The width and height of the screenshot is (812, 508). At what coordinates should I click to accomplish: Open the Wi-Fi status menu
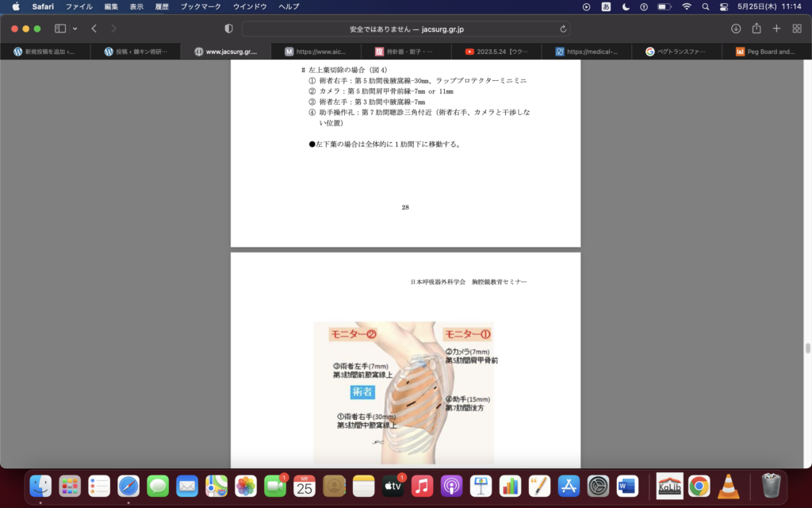tap(686, 6)
